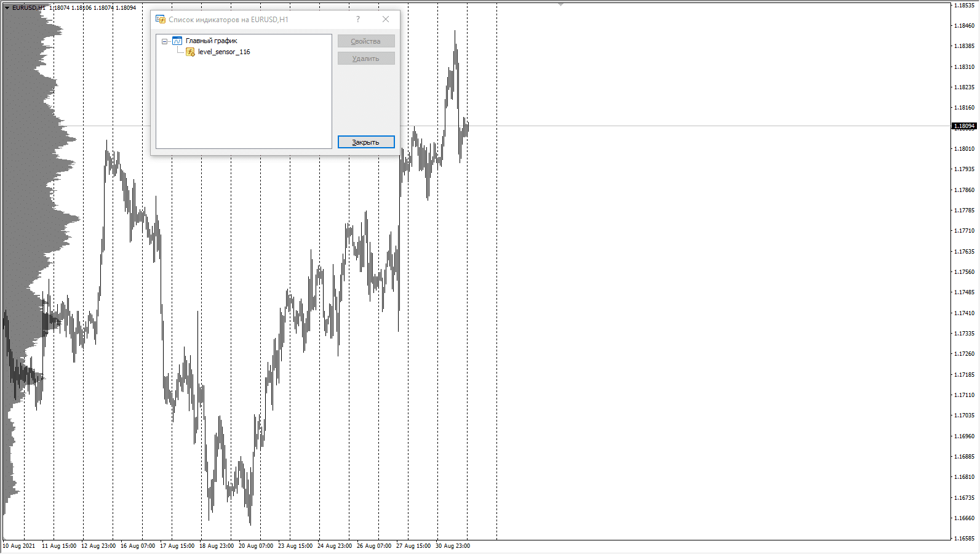Screen dimensions: 980x554
Task: Click the current price label 1.18094
Action: pyautogui.click(x=964, y=126)
